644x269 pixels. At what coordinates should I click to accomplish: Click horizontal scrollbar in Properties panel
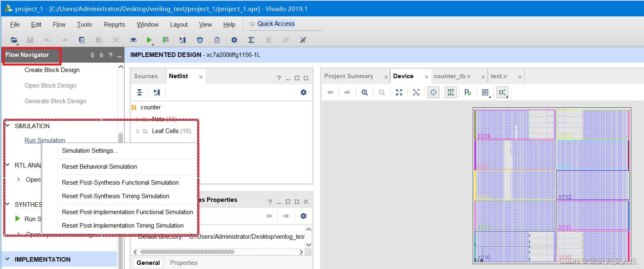point(187,252)
